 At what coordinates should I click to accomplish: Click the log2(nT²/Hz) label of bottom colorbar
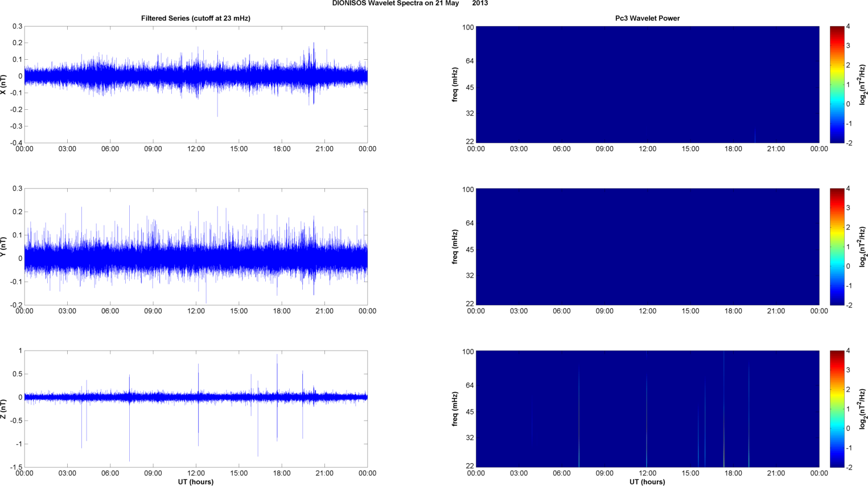[863, 409]
